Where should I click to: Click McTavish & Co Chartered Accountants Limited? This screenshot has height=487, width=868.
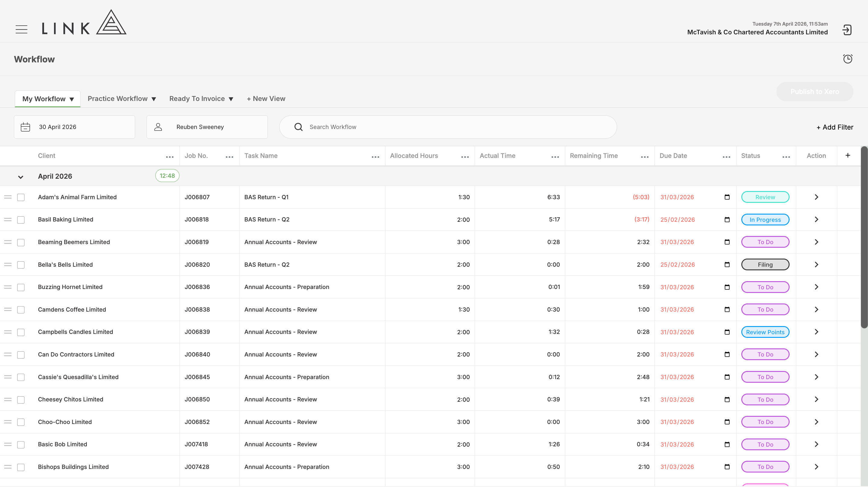pyautogui.click(x=757, y=32)
